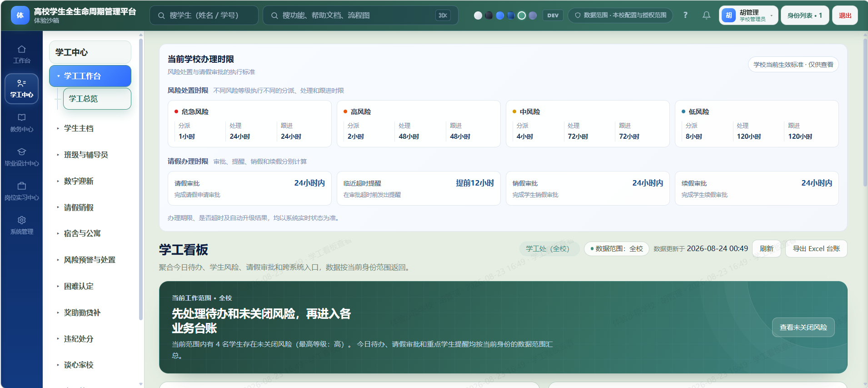
Task: Click the 临近超时提醒 card
Action: (x=419, y=188)
